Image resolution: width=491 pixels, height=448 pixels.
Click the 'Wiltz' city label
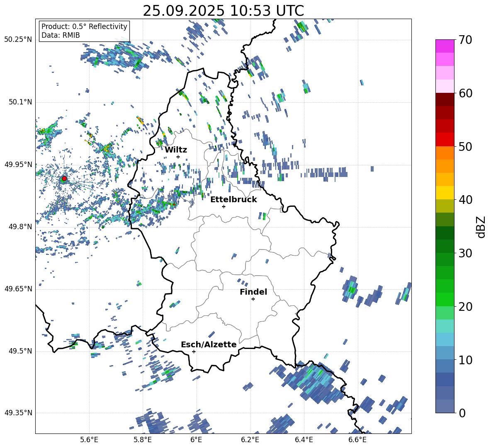coord(176,150)
